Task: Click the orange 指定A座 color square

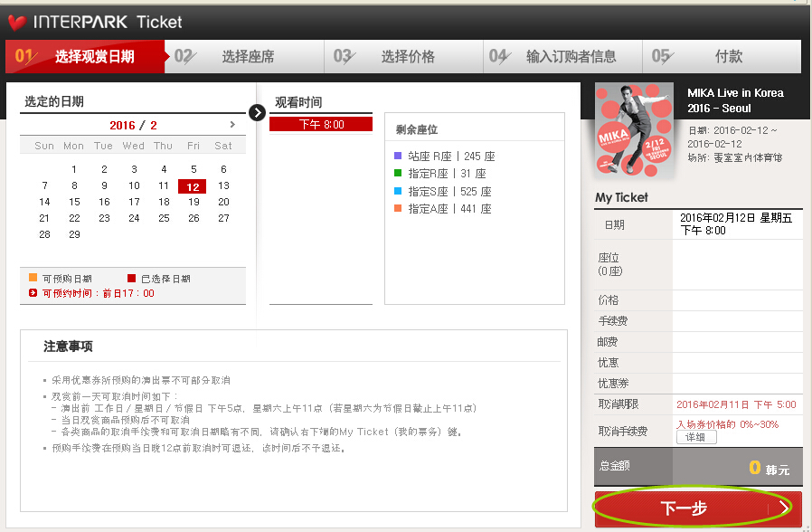Action: 398,208
